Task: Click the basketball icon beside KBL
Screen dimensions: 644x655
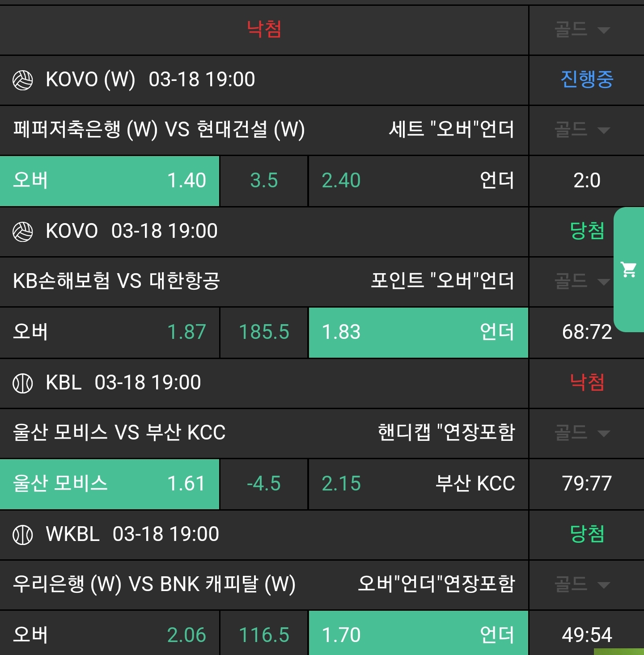Action: (23, 384)
